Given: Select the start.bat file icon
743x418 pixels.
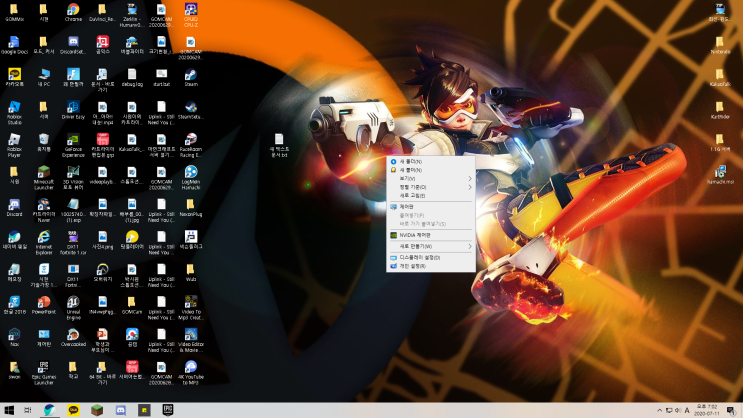Looking at the screenshot, I should pos(162,77).
